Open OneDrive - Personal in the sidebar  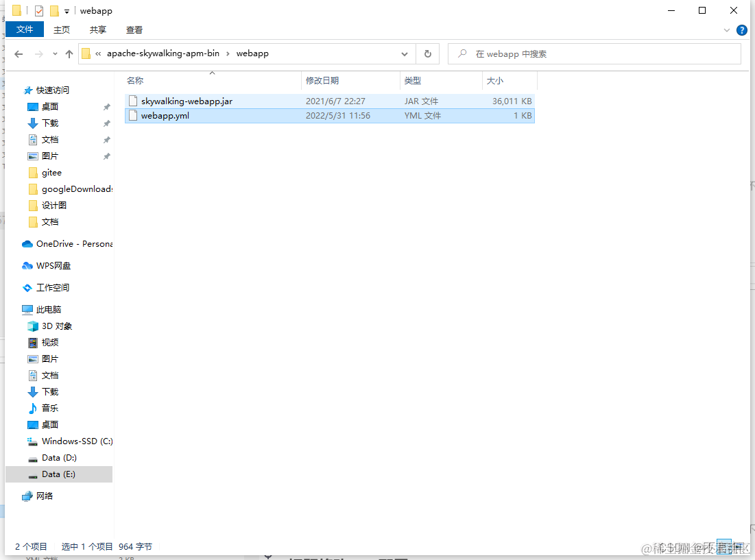click(x=74, y=243)
